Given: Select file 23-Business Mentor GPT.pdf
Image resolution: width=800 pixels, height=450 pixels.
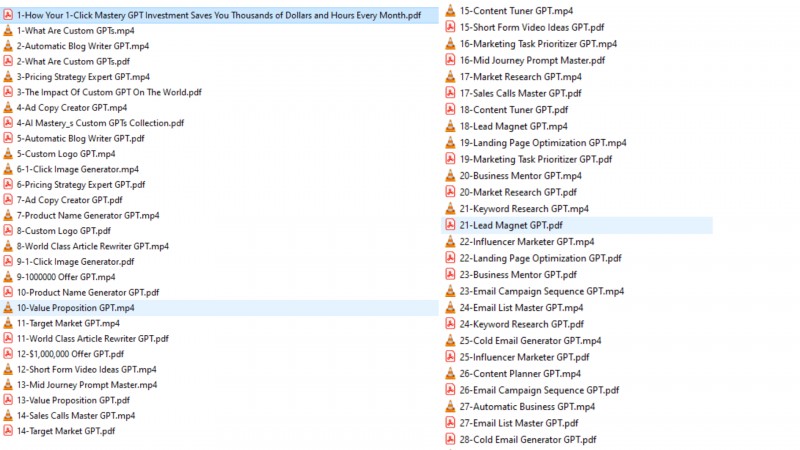Looking at the screenshot, I should [x=518, y=274].
